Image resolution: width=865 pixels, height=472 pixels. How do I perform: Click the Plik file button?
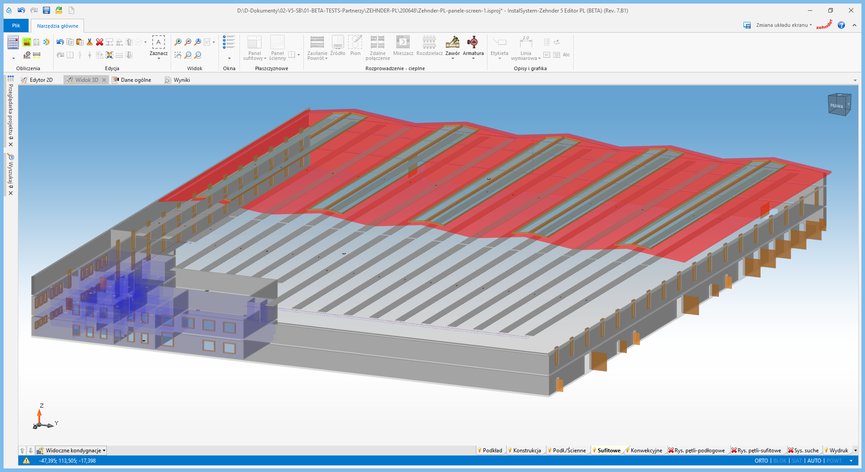tap(15, 24)
